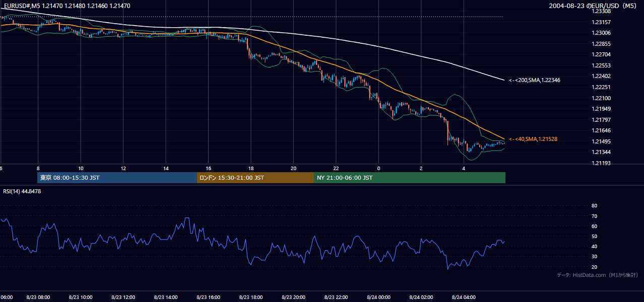The width and height of the screenshot is (644, 302).
Task: Click price axis label 1.21495
Action: pyautogui.click(x=601, y=141)
